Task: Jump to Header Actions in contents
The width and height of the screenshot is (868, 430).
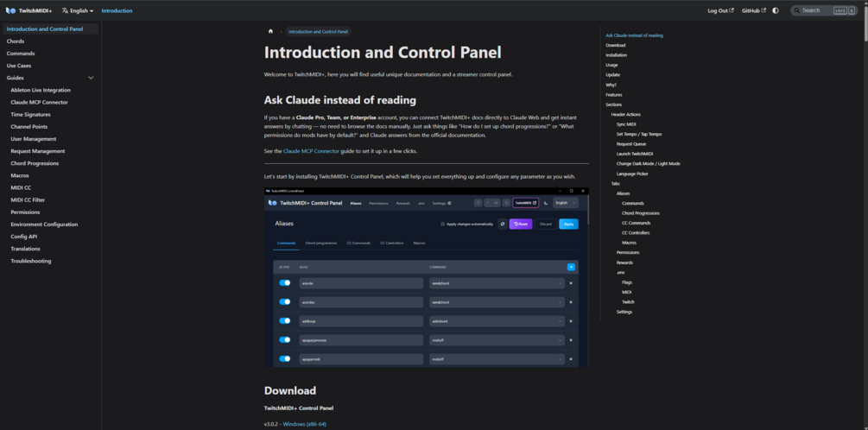Action: point(625,115)
